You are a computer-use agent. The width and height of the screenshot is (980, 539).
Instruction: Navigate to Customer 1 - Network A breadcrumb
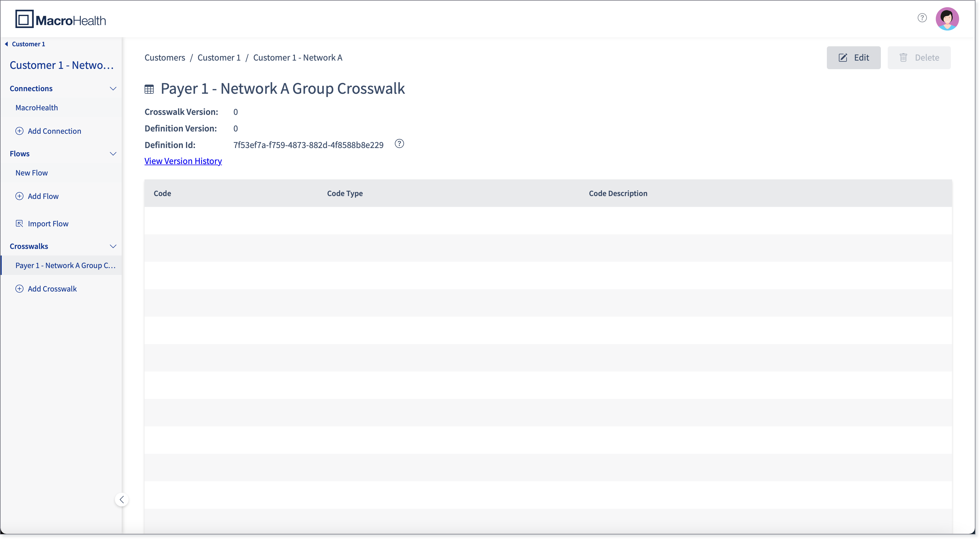point(298,57)
